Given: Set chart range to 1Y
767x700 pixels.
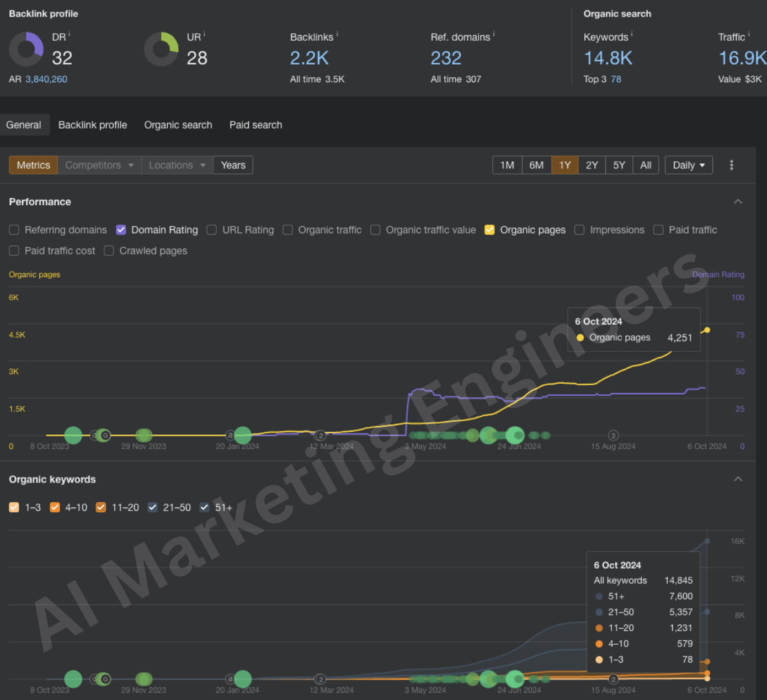Looking at the screenshot, I should click(565, 165).
